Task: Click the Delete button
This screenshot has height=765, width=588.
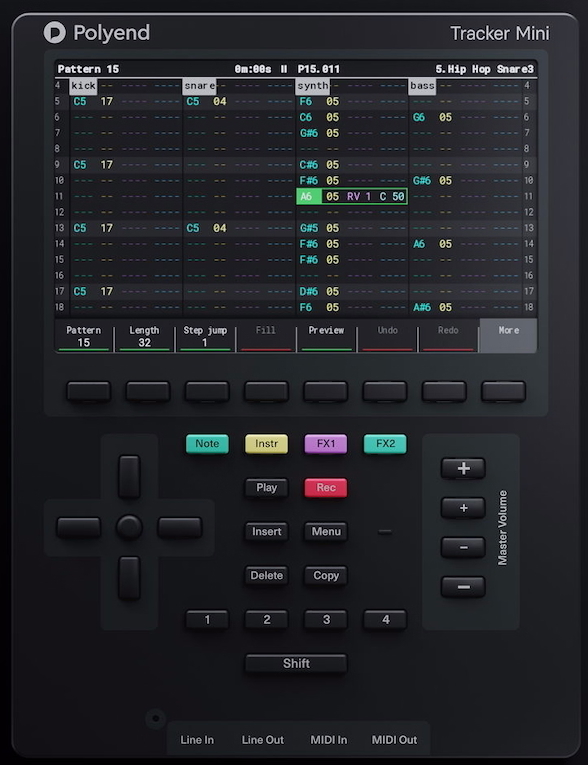Action: [266, 576]
